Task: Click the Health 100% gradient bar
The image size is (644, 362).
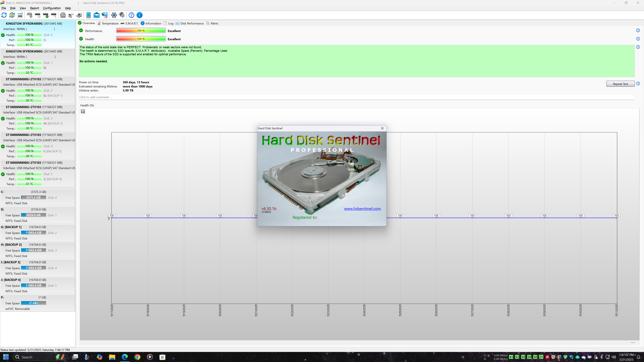Action: click(141, 39)
